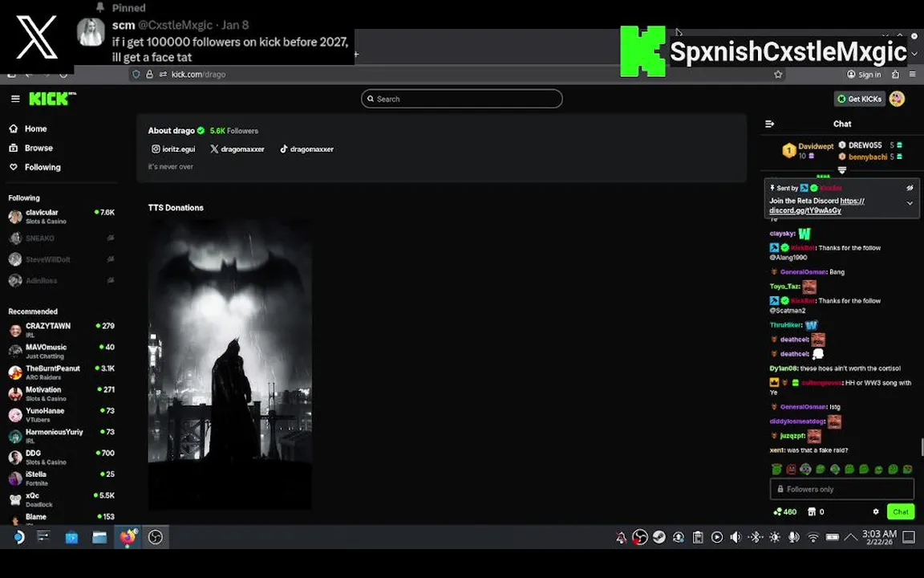Click the Followers only chat input
The image size is (924, 578).
(x=841, y=489)
